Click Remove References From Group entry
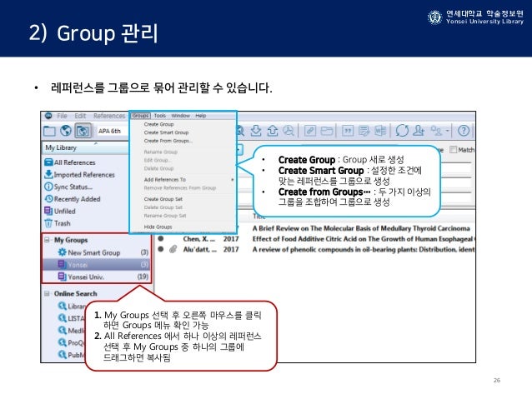The image size is (532, 399). pos(182,187)
